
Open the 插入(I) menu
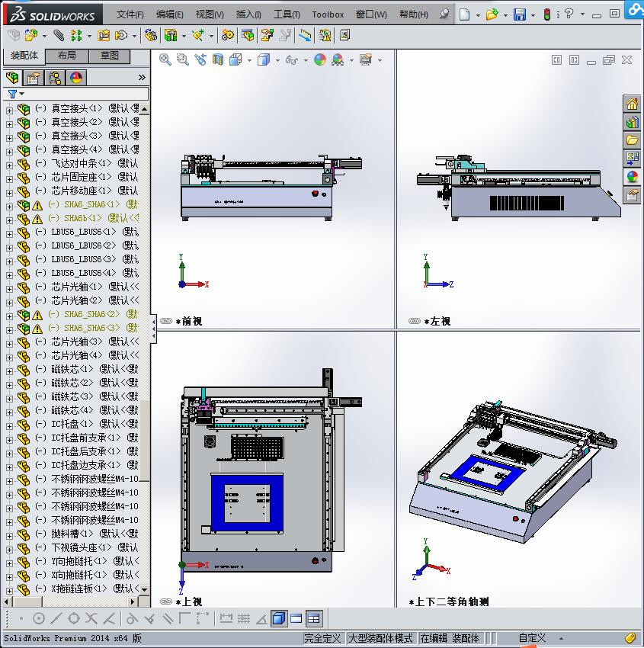tap(248, 14)
